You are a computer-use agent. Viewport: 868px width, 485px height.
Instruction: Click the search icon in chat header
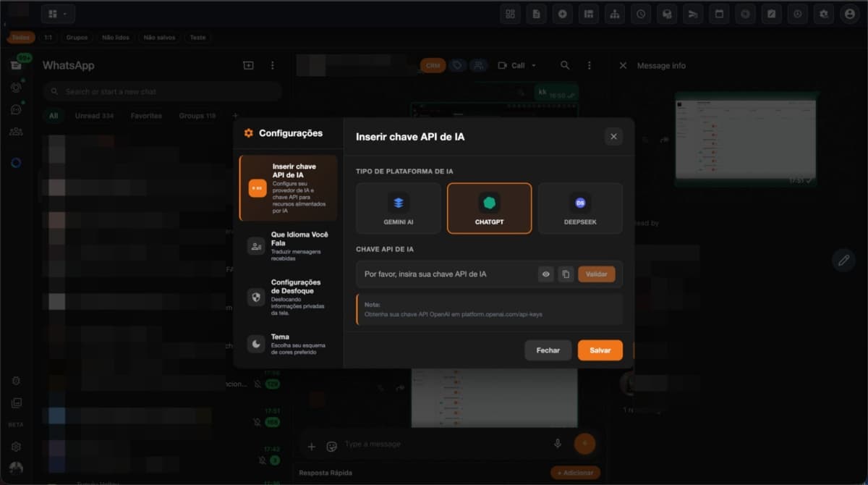point(565,66)
